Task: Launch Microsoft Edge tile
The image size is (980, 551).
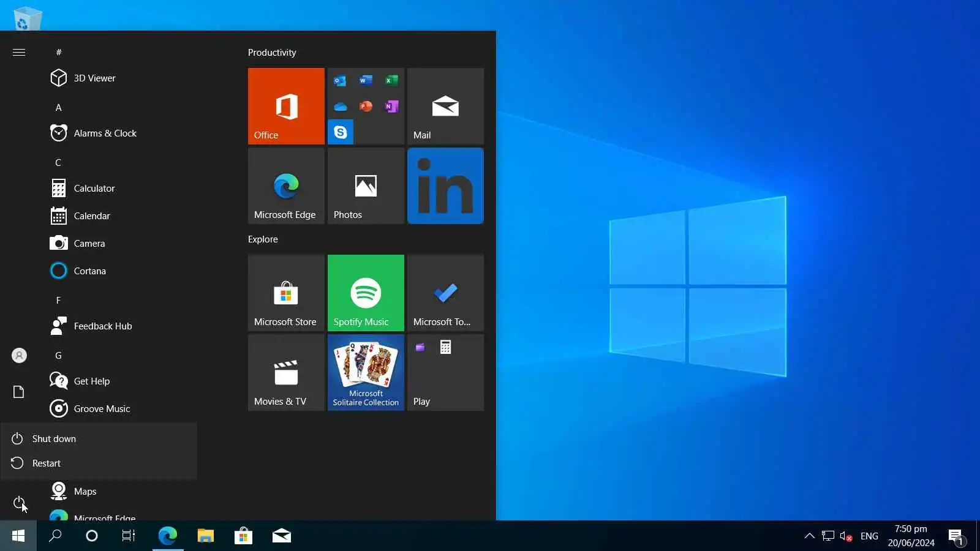Action: tap(286, 186)
